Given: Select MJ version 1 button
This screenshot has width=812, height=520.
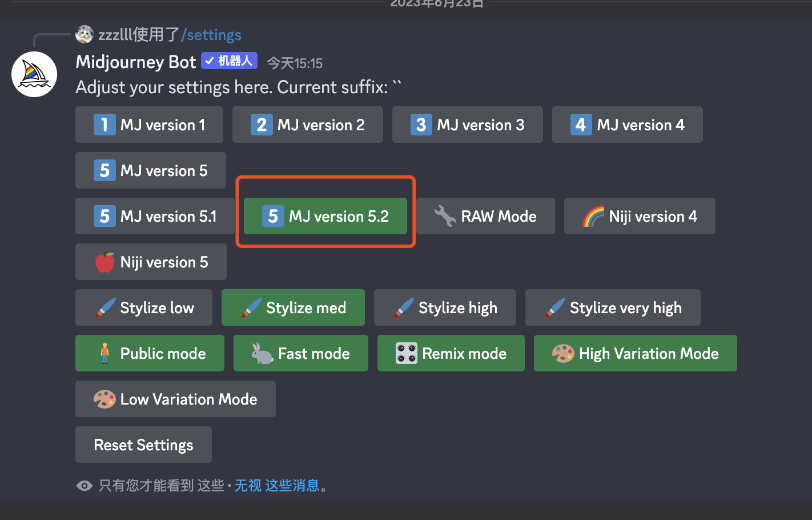Looking at the screenshot, I should [149, 125].
